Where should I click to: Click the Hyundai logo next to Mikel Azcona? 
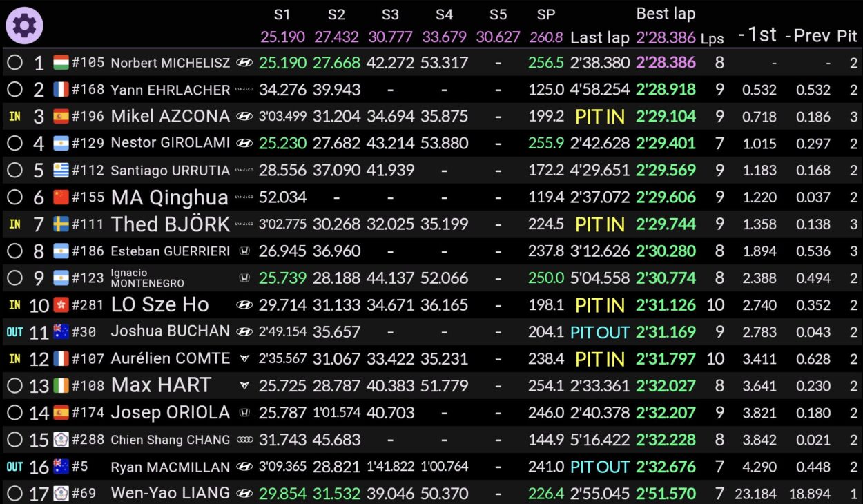tap(244, 117)
